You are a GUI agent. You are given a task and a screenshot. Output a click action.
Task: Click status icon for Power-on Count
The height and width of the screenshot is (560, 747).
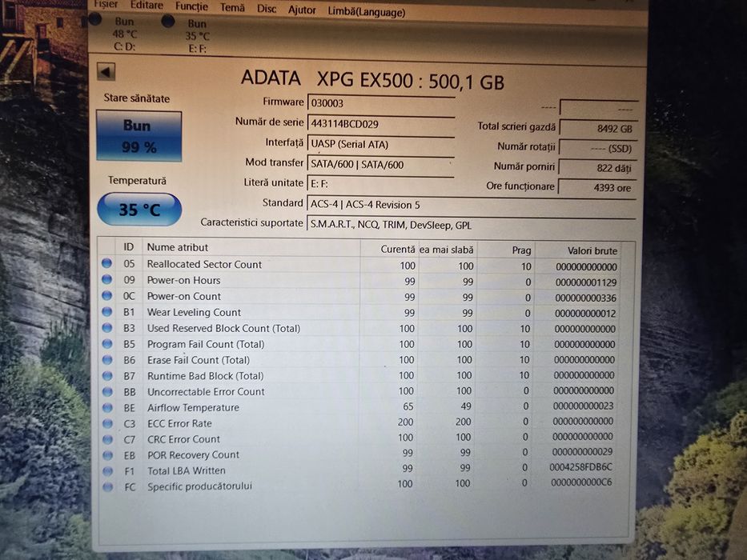click(107, 296)
